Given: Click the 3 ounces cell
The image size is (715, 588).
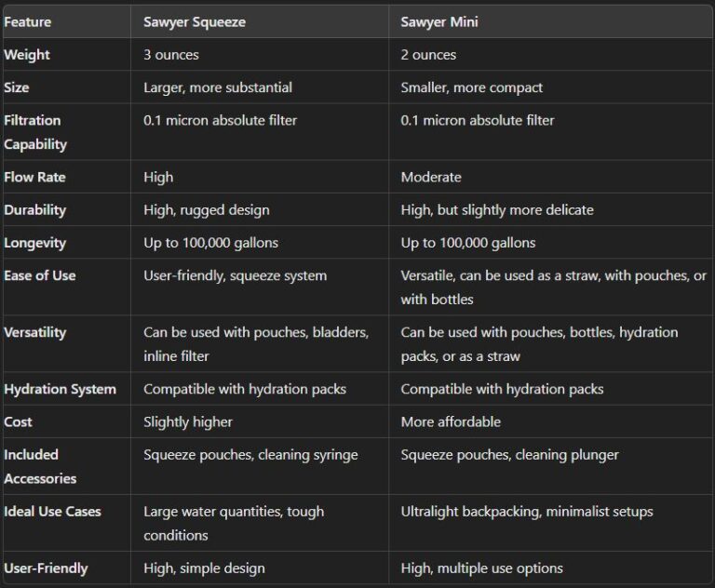Looking at the screenshot, I should [171, 55].
